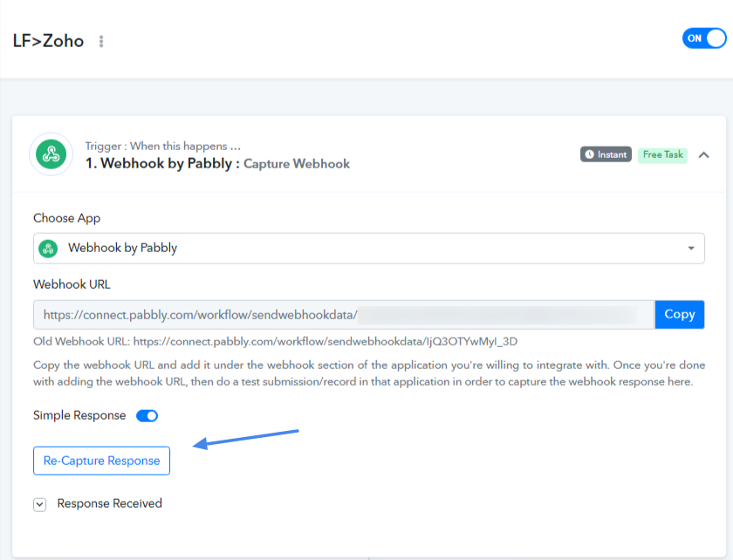Open the Choose App dropdown

(369, 249)
